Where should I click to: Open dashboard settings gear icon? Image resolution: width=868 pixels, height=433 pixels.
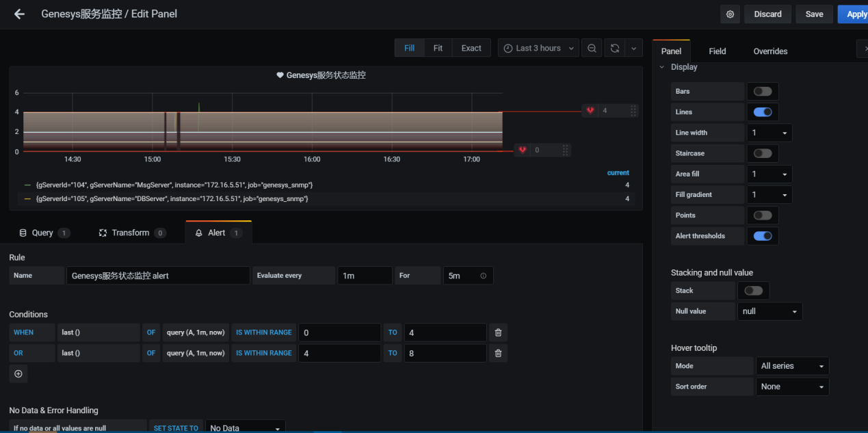730,14
